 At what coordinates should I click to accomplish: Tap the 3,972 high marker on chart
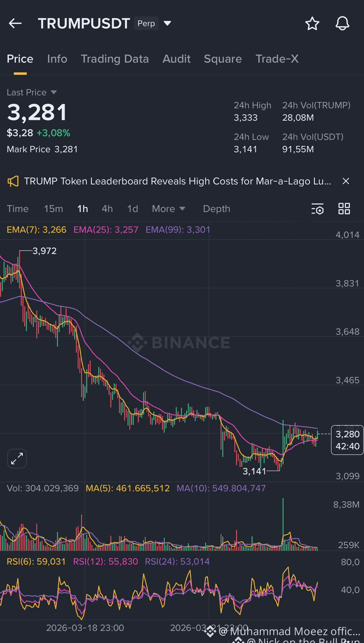45,251
